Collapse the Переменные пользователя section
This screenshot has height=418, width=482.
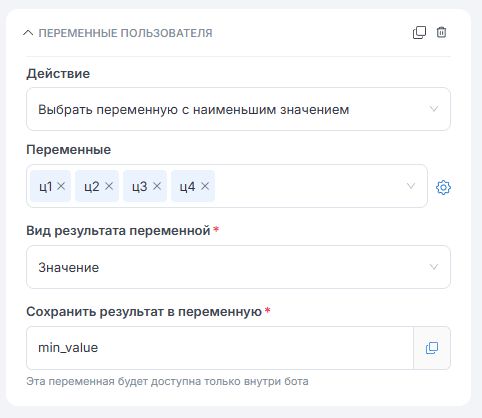(28, 33)
